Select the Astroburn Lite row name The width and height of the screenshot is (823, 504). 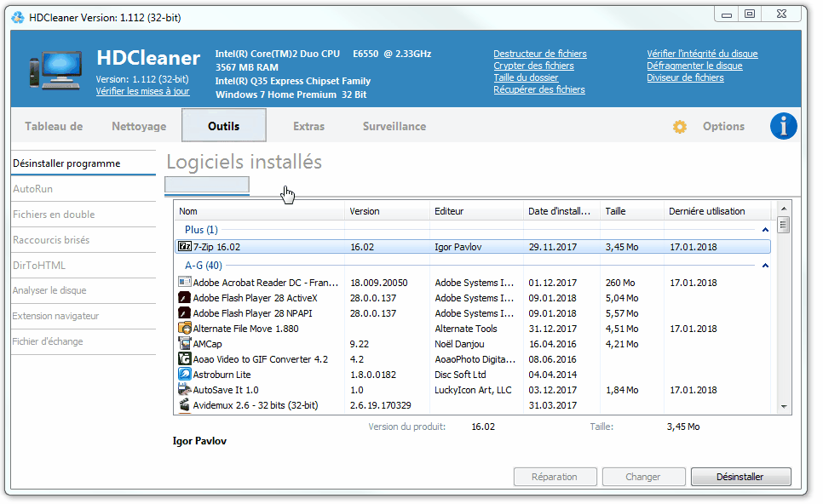click(x=222, y=375)
